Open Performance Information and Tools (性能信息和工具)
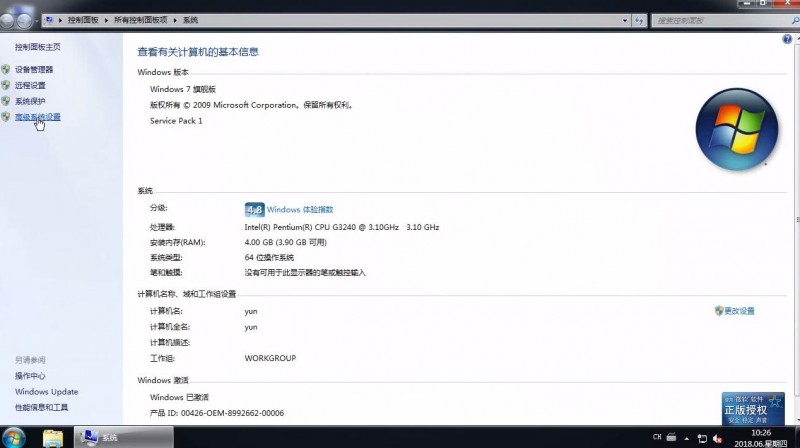Image resolution: width=800 pixels, height=448 pixels. pos(41,408)
